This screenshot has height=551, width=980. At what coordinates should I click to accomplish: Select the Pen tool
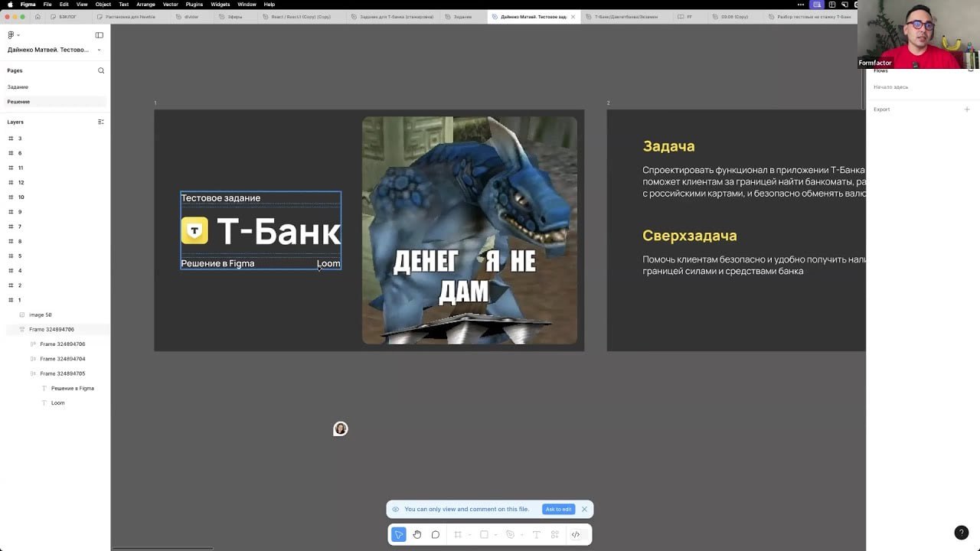510,534
